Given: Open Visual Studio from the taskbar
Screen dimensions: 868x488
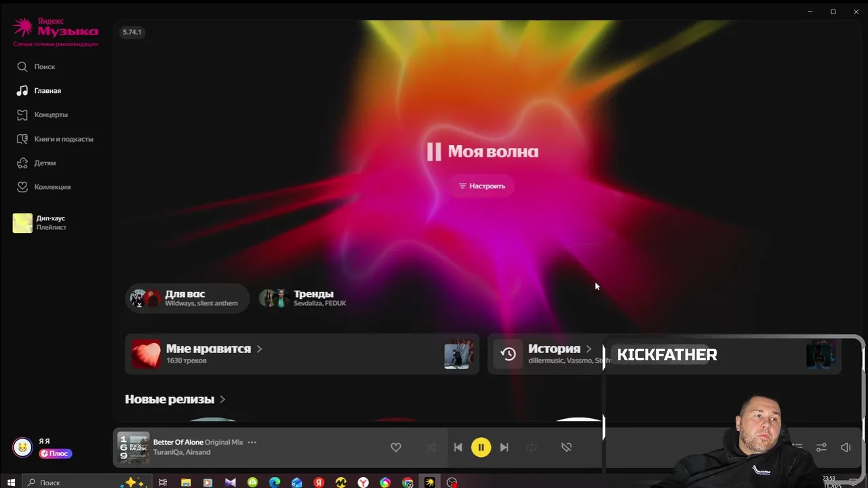Looking at the screenshot, I should (231, 483).
